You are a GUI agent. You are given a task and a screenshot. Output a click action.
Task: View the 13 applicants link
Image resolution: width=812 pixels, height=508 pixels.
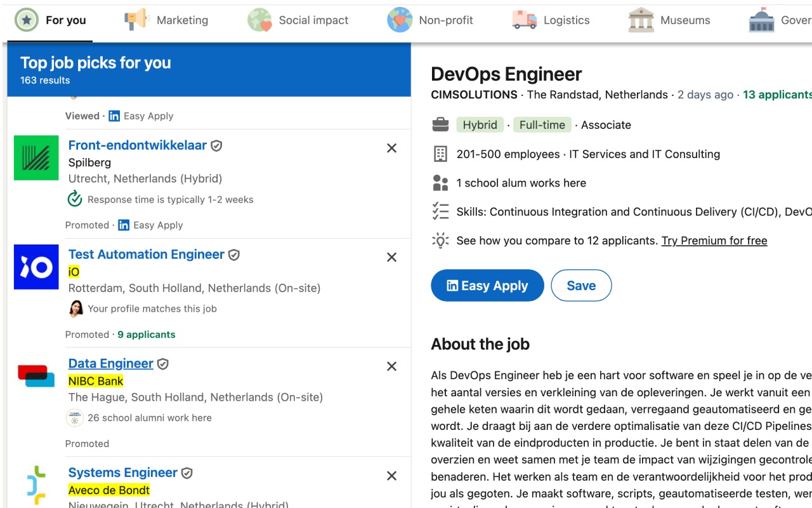pos(777,95)
